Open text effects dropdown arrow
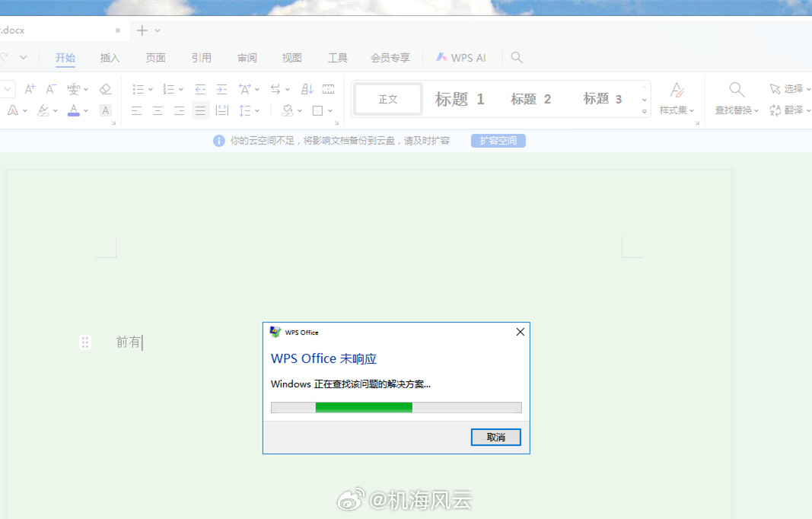 point(25,111)
